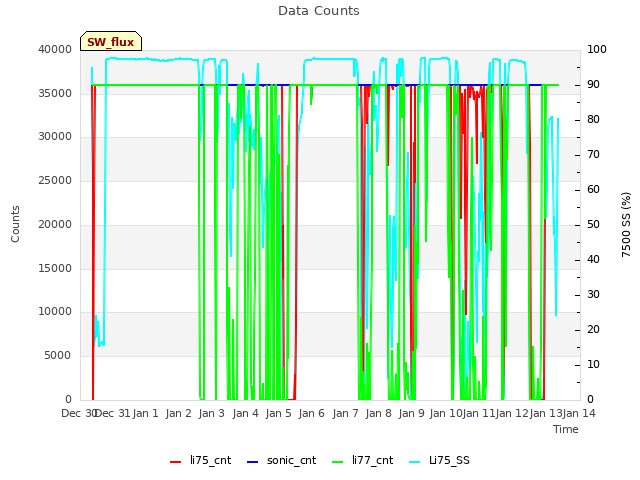Click the Dec 30 date label
The image size is (640, 480).
78,413
